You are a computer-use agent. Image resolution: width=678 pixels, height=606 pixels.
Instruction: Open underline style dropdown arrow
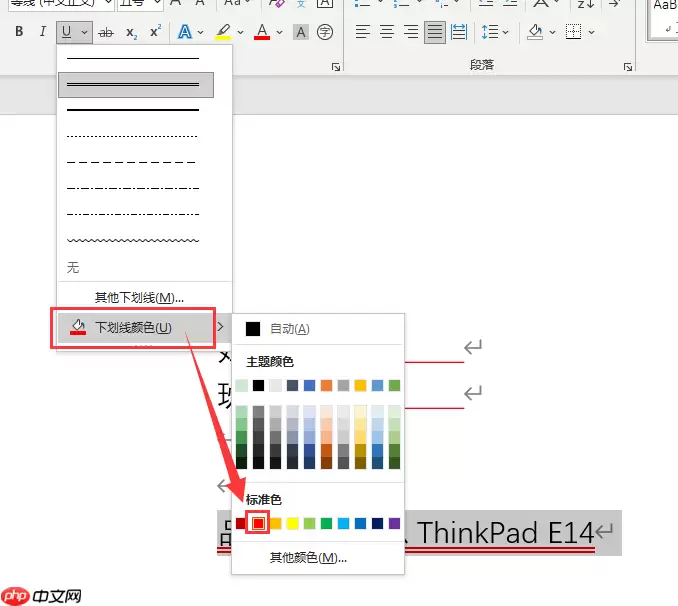[85, 32]
